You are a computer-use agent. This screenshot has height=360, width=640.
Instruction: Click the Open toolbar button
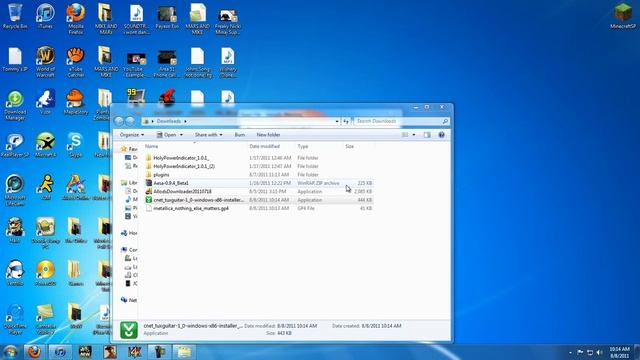(x=167, y=135)
